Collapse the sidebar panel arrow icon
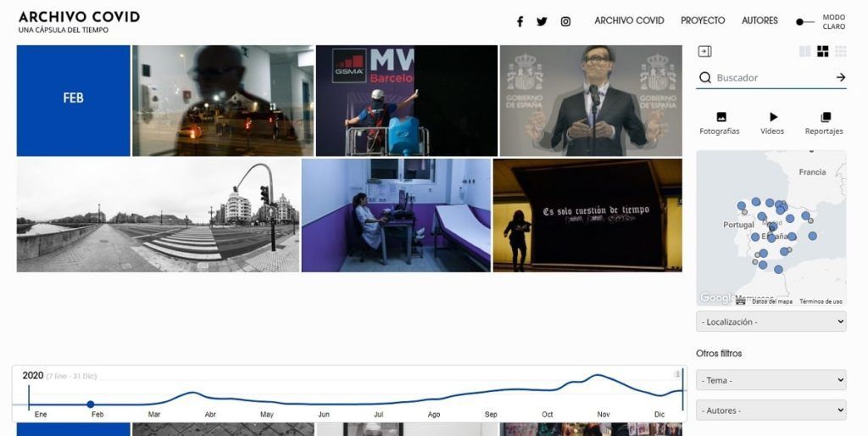This screenshot has width=868, height=436. 704,52
